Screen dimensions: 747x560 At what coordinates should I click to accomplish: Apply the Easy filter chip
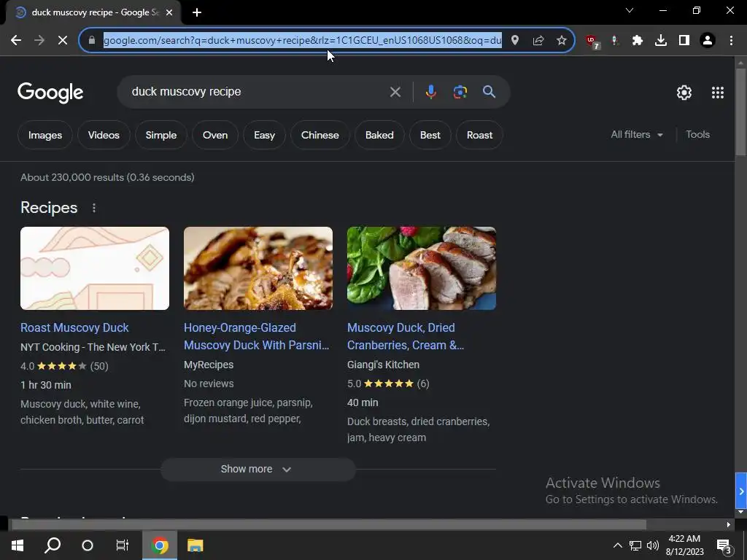264,135
